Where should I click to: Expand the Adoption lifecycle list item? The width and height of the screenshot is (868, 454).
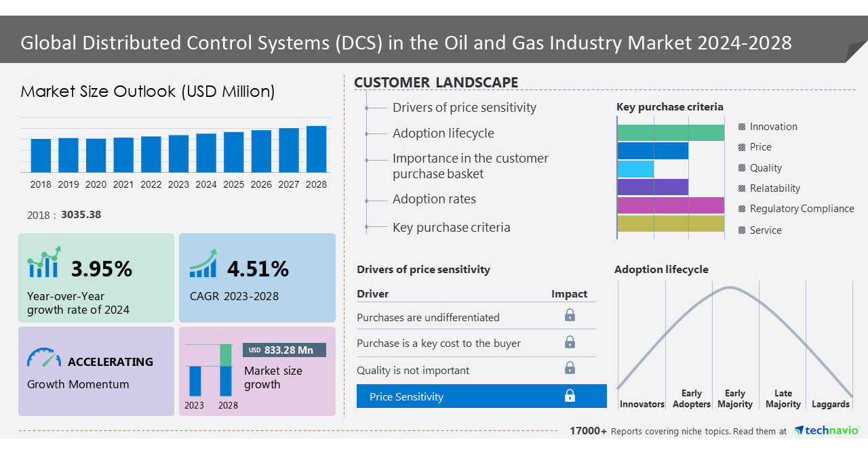click(443, 133)
